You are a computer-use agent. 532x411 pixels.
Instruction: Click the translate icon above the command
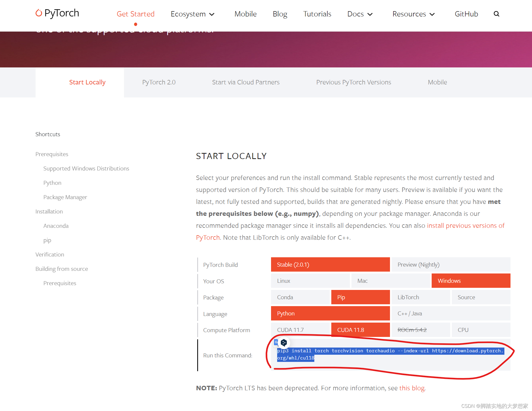[x=276, y=342]
